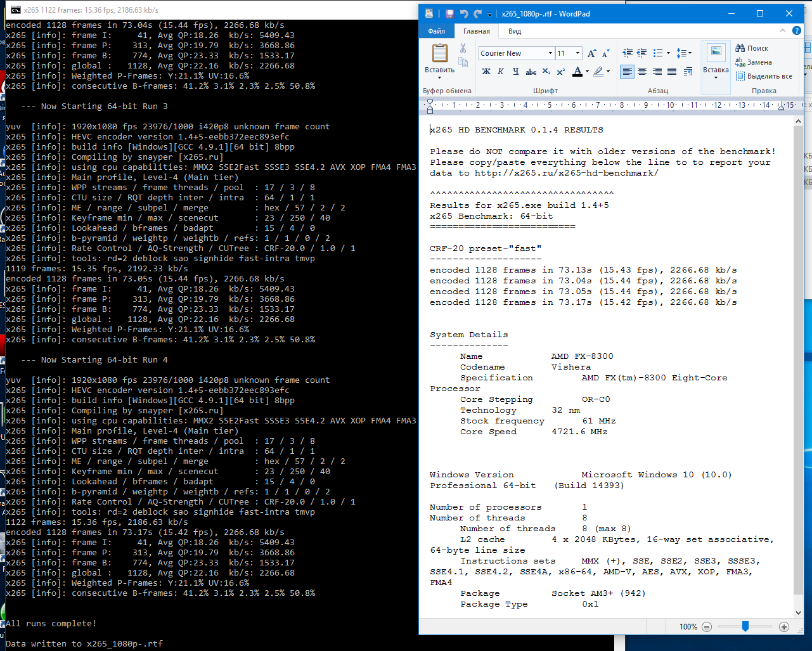Image resolution: width=812 pixels, height=651 pixels.
Task: Toggle underline (Ч) formatting
Action: (515, 72)
